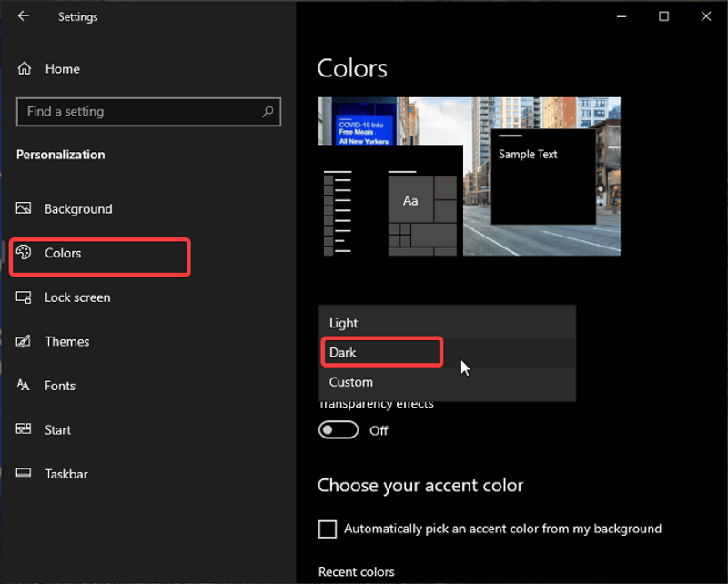Go to the Colors section
728x584 pixels.
[x=63, y=253]
